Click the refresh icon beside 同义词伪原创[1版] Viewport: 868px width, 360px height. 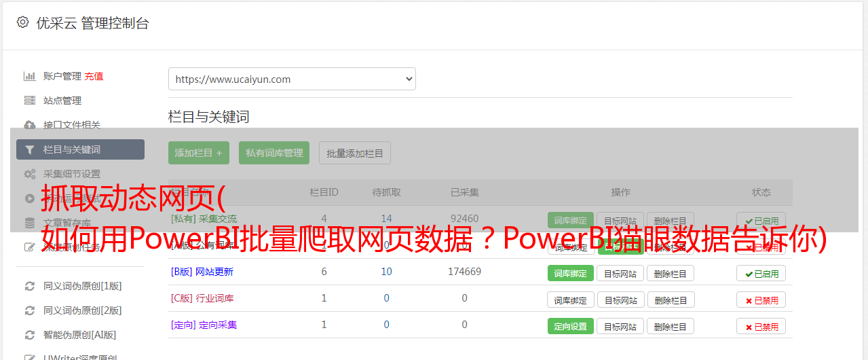[x=30, y=286]
